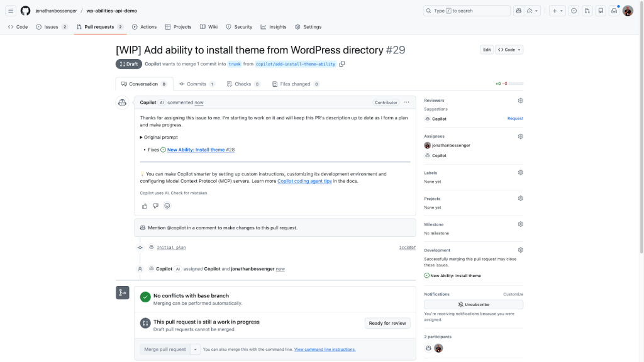Image resolution: width=644 pixels, height=362 pixels.
Task: Switch to the Files changed tab
Action: click(x=295, y=84)
